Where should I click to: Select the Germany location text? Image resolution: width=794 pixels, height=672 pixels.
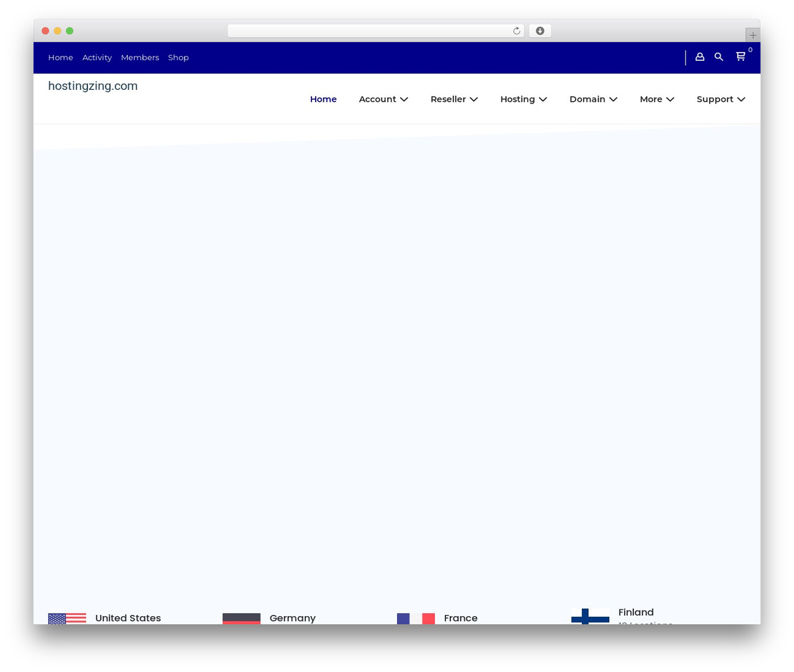click(x=292, y=618)
